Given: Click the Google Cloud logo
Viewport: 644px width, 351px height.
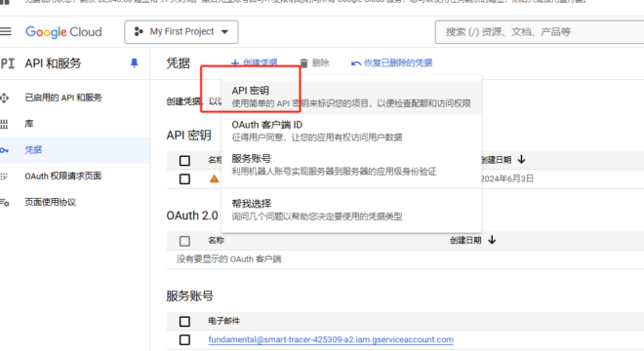Looking at the screenshot, I should coord(63,32).
